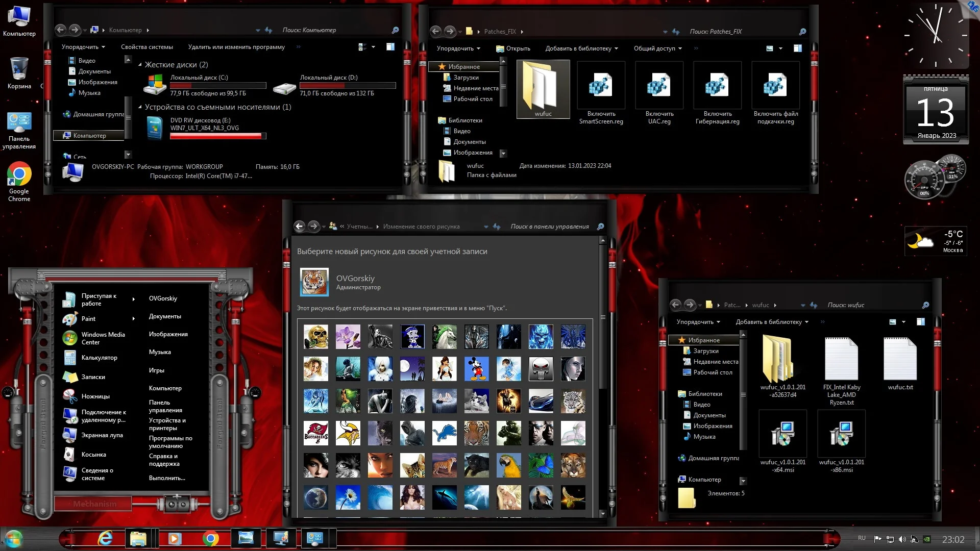Click the Windows Start orb
The height and width of the screenshot is (551, 980).
point(13,539)
